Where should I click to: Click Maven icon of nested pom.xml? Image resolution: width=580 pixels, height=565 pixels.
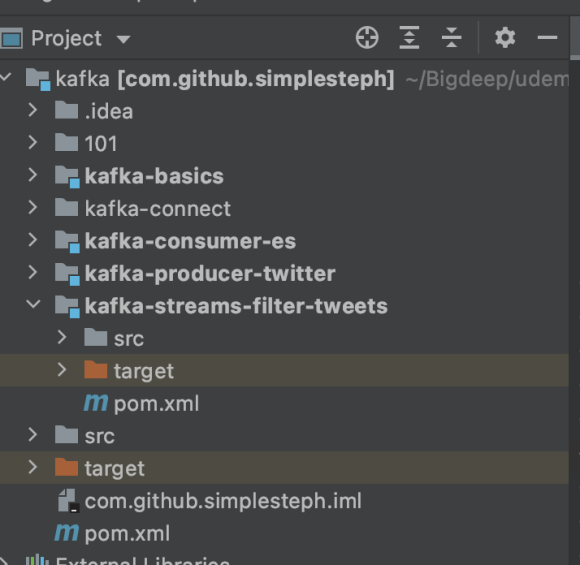click(95, 403)
